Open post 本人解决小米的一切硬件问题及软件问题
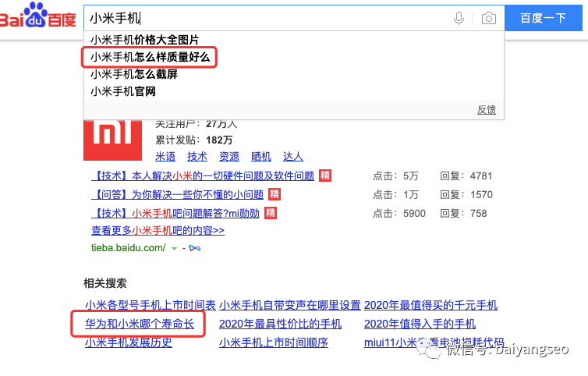 coord(203,176)
